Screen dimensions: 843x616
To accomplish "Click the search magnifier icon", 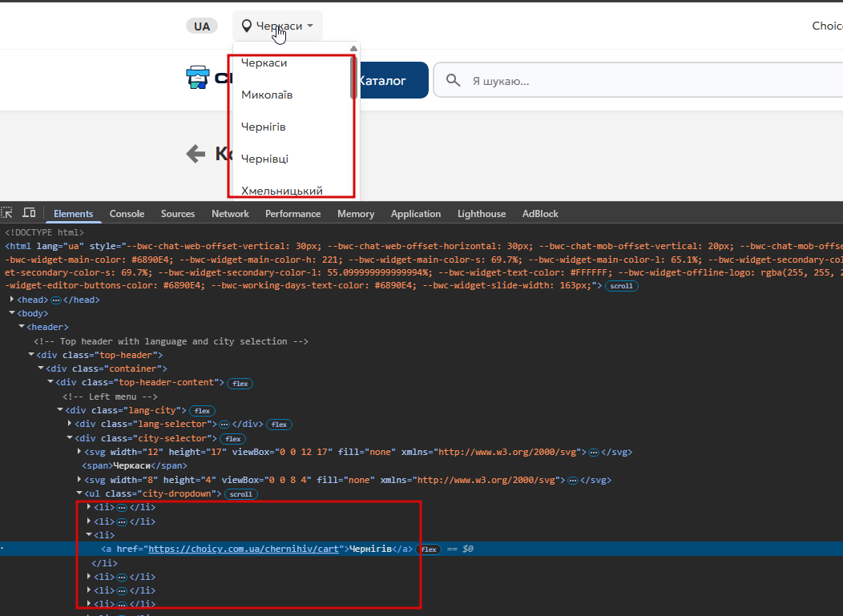I will [x=454, y=81].
